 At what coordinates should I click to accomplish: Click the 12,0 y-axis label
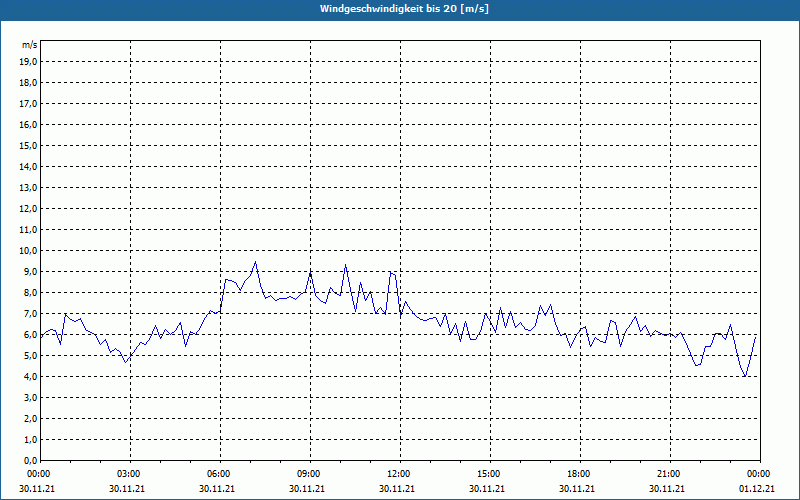tap(28, 208)
